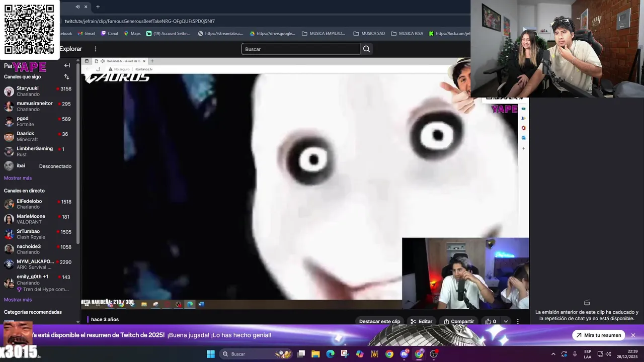644x362 pixels.
Task: Expand the chevron beside the like counter
Action: coord(506,321)
